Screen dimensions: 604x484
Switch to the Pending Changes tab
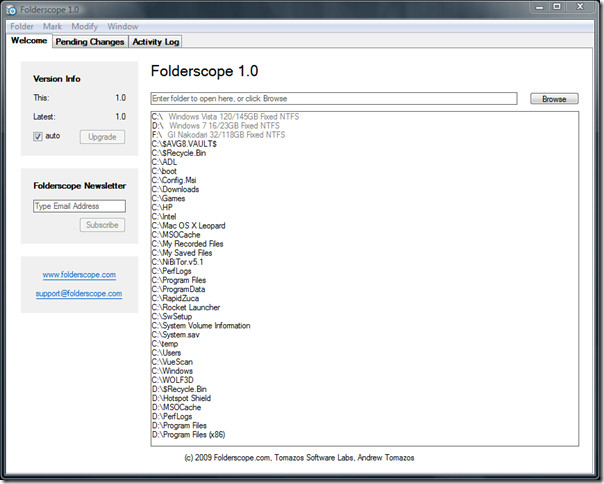coord(90,42)
